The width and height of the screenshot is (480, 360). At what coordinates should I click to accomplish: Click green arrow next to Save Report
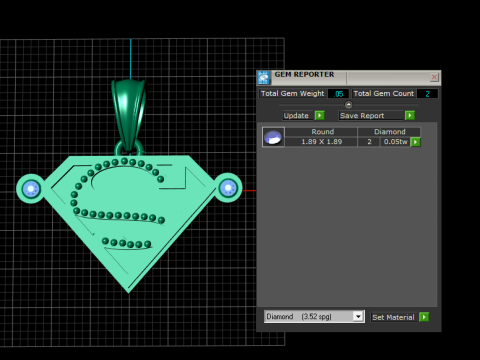[x=410, y=115]
